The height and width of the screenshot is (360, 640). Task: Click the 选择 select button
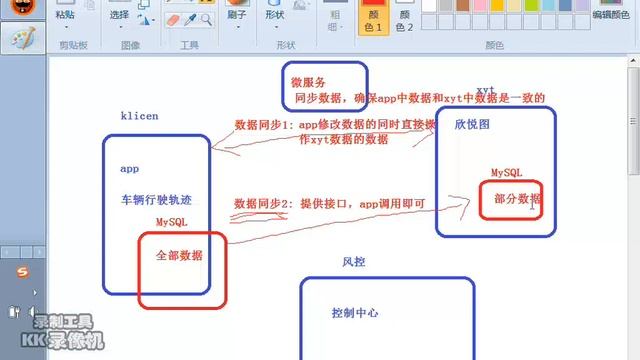coord(119,15)
